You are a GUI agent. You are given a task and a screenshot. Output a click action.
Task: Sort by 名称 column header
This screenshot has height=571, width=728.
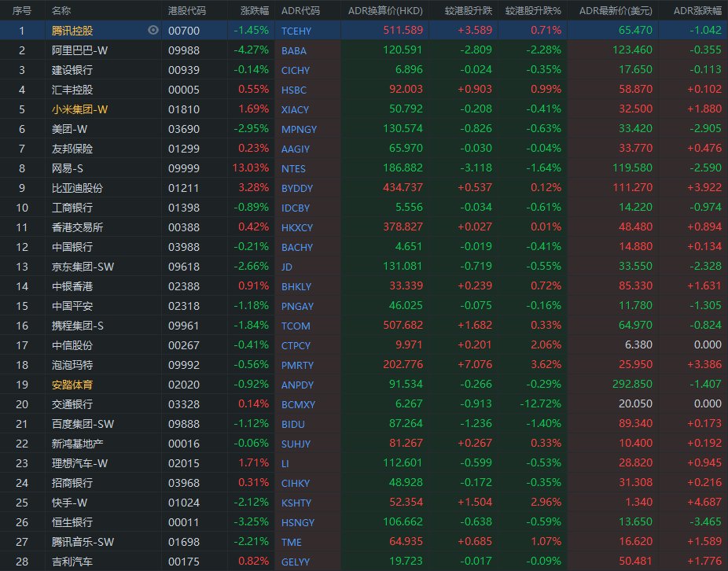[x=61, y=11]
